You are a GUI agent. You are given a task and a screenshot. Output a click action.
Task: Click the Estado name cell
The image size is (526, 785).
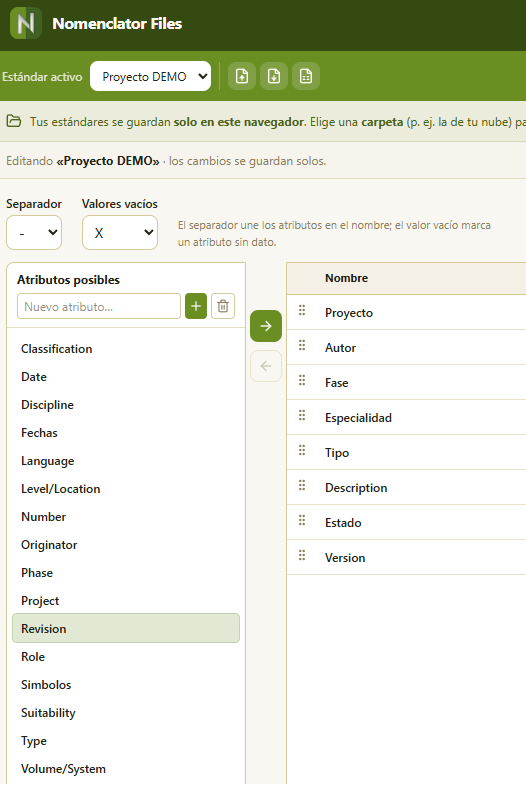pyautogui.click(x=343, y=523)
